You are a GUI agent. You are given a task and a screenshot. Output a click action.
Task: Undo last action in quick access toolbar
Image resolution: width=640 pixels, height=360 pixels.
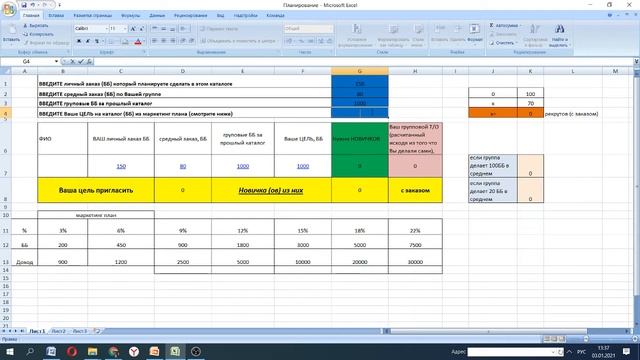pyautogui.click(x=33, y=5)
